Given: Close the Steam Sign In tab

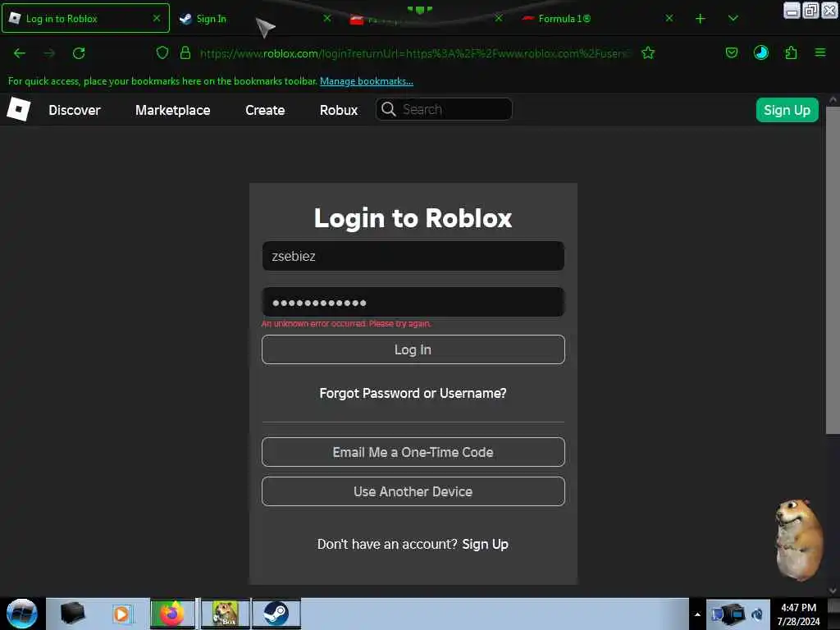Looking at the screenshot, I should point(326,18).
